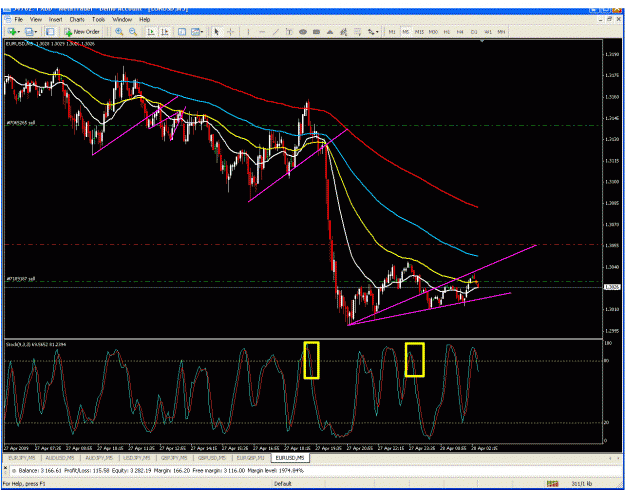Open the Window menu
The image size is (625, 490).
coord(122,19)
